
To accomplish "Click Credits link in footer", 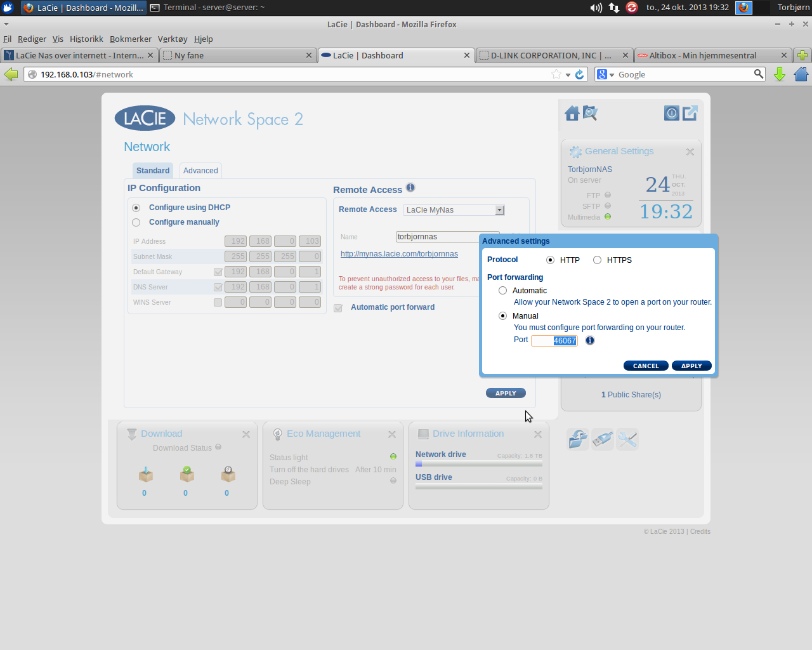I will [700, 531].
